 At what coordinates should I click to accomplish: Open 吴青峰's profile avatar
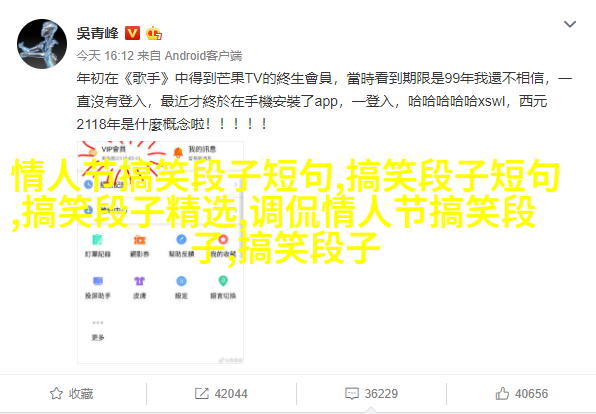click(42, 44)
